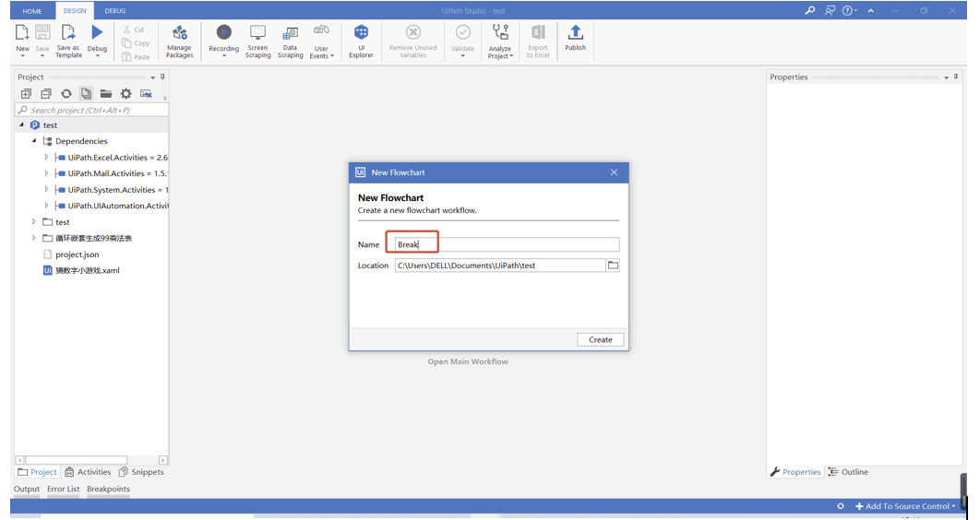Toggle Show All Files icon

(x=86, y=94)
